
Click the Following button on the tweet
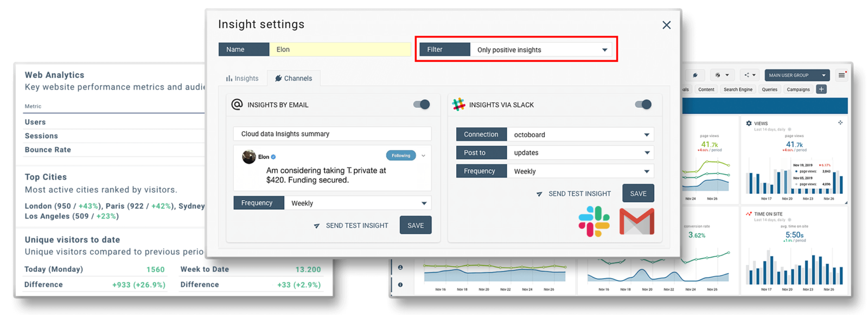tap(401, 156)
